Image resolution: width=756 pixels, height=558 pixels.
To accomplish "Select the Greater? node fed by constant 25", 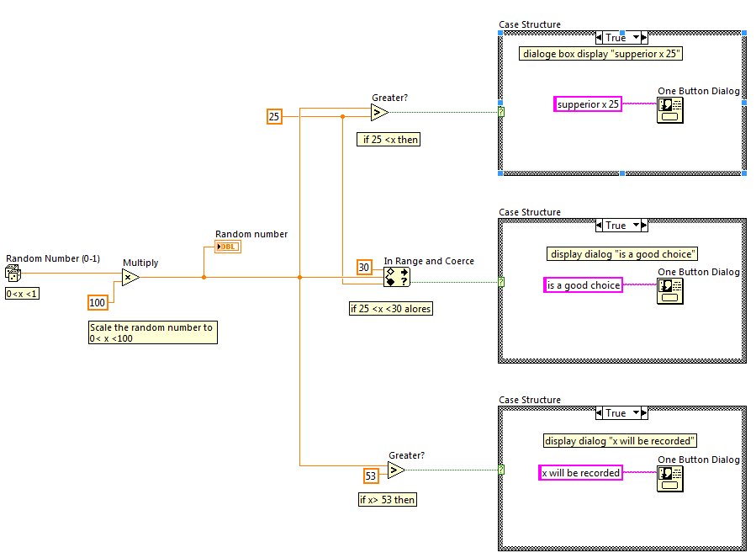I will tap(380, 113).
